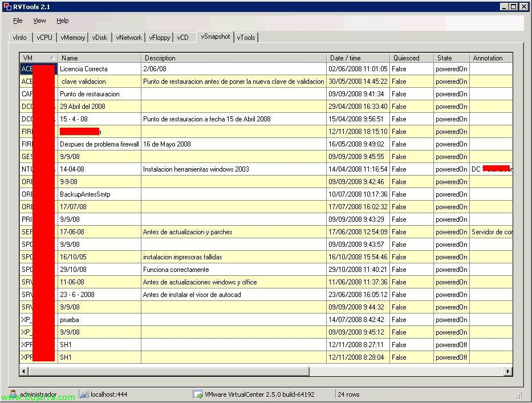
Task: Click the '16 de Mayo 2008' description
Action: tap(167, 144)
